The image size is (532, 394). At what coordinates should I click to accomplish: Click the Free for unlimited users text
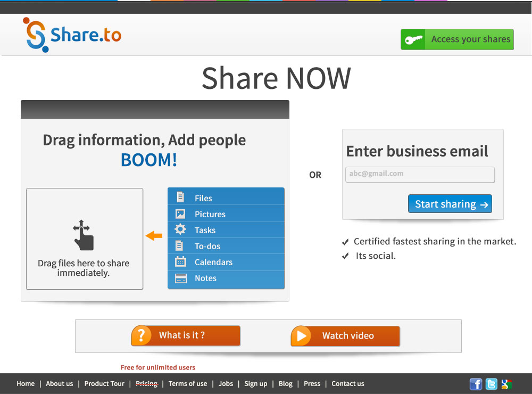(x=158, y=367)
